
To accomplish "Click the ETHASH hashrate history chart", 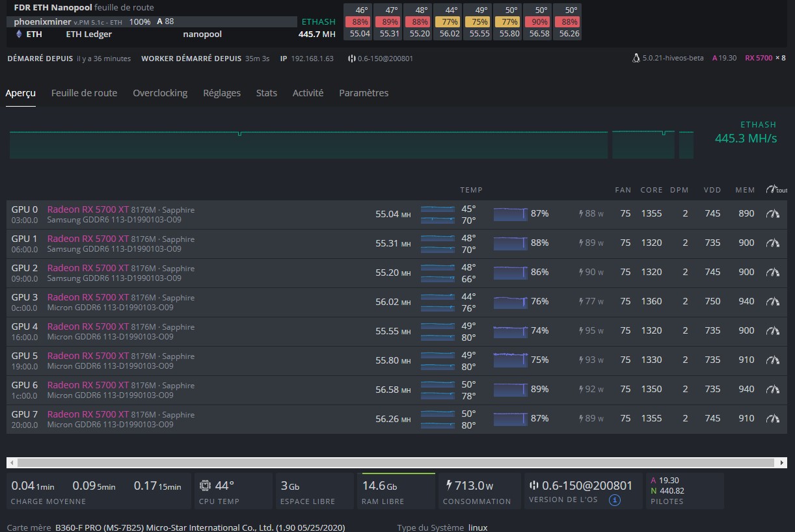I will (x=351, y=144).
